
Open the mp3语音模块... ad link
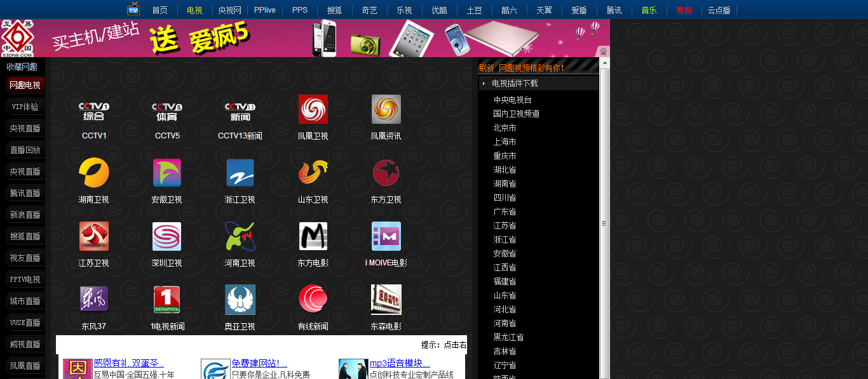(x=400, y=363)
